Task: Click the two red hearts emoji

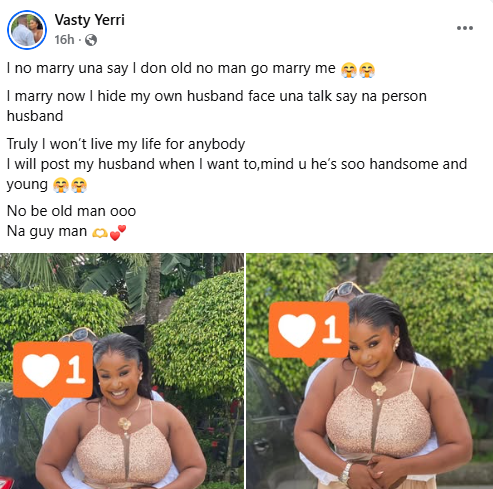Action: (x=118, y=233)
